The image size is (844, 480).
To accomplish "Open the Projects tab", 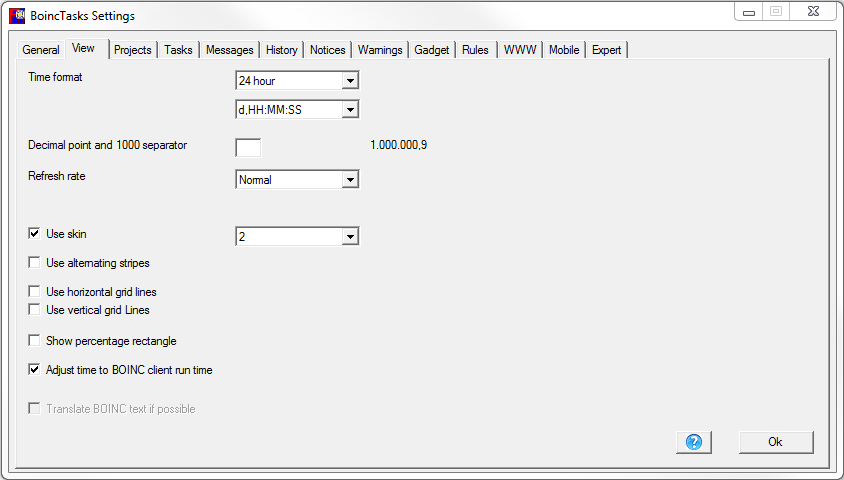I will pyautogui.click(x=133, y=50).
